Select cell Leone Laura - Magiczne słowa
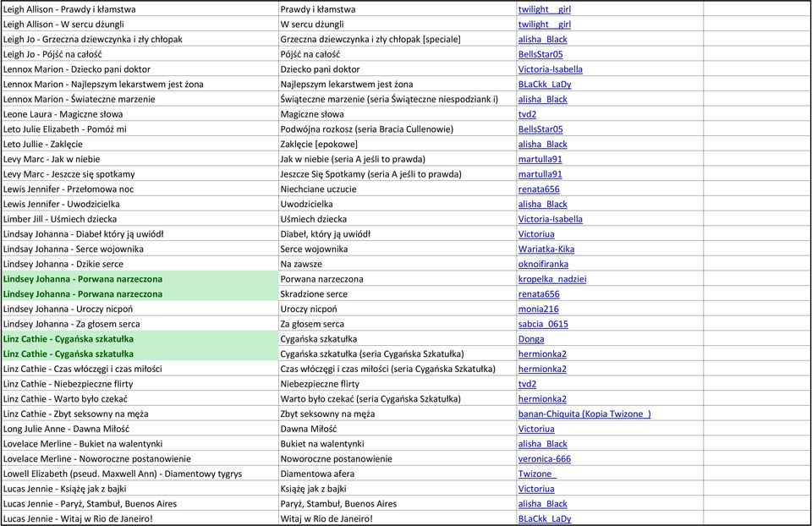Screen dimensions: 812x526 [140, 114]
